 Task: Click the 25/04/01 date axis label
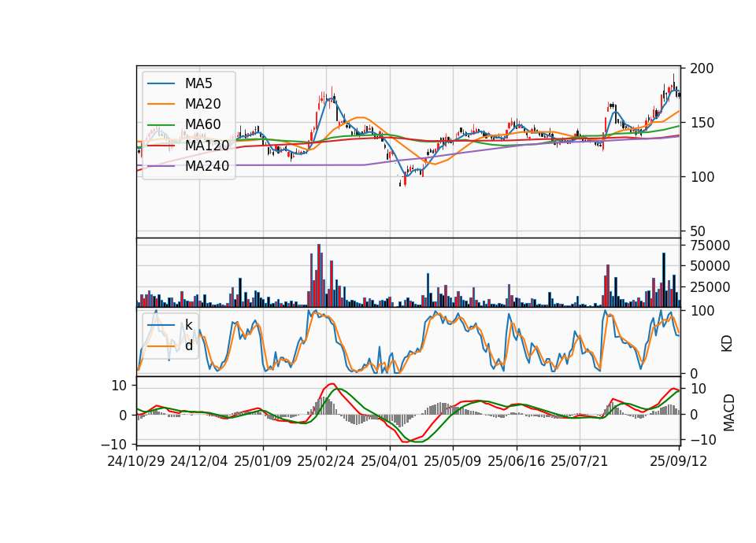click(390, 461)
